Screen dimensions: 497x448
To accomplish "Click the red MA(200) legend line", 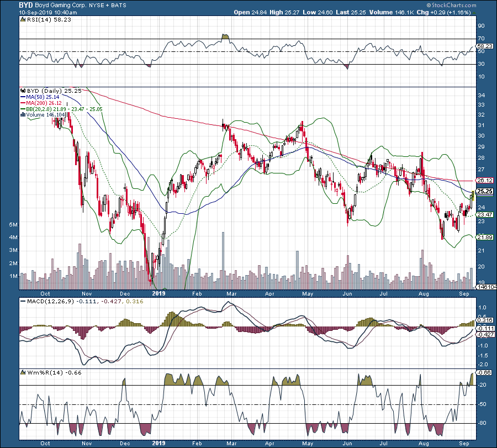I will (23, 103).
